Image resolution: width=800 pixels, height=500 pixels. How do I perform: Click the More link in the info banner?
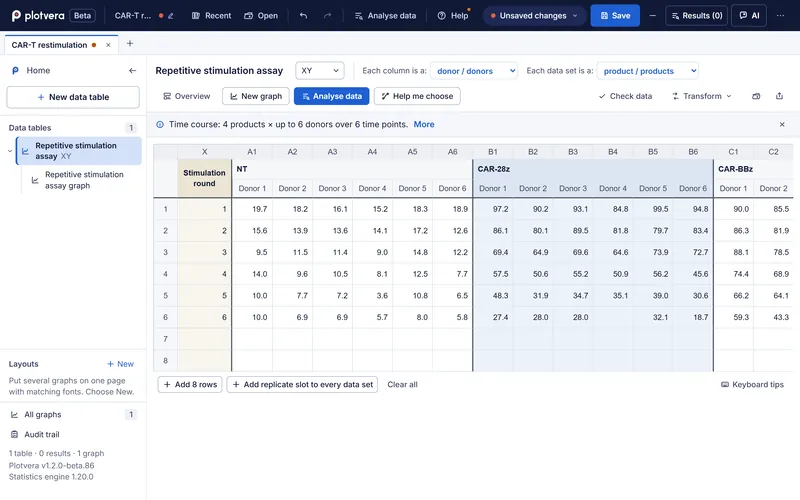(424, 124)
